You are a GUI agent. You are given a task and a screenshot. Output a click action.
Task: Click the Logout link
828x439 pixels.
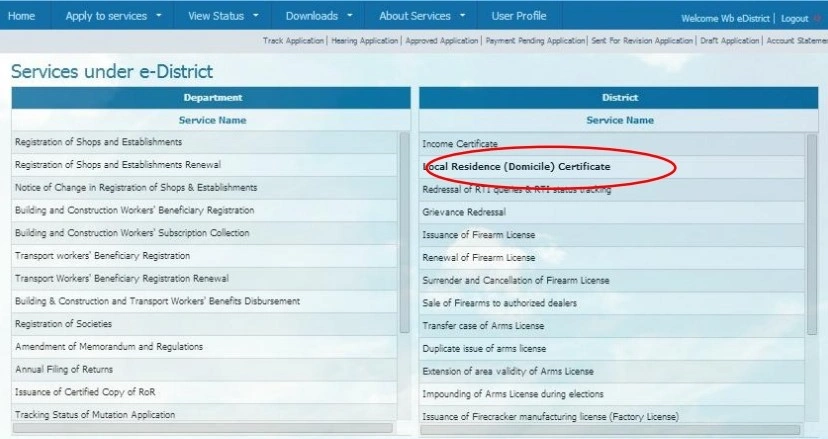(793, 19)
